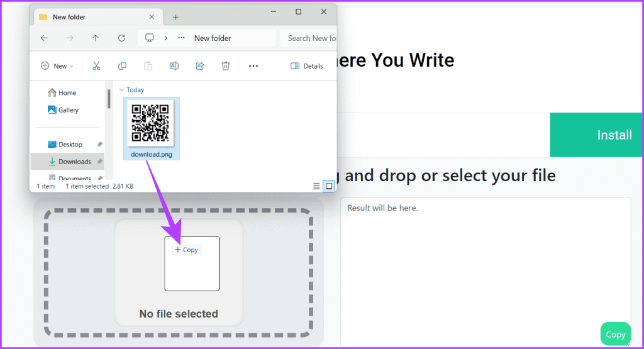644x349 pixels.
Task: Click the green Install button
Action: coord(596,135)
